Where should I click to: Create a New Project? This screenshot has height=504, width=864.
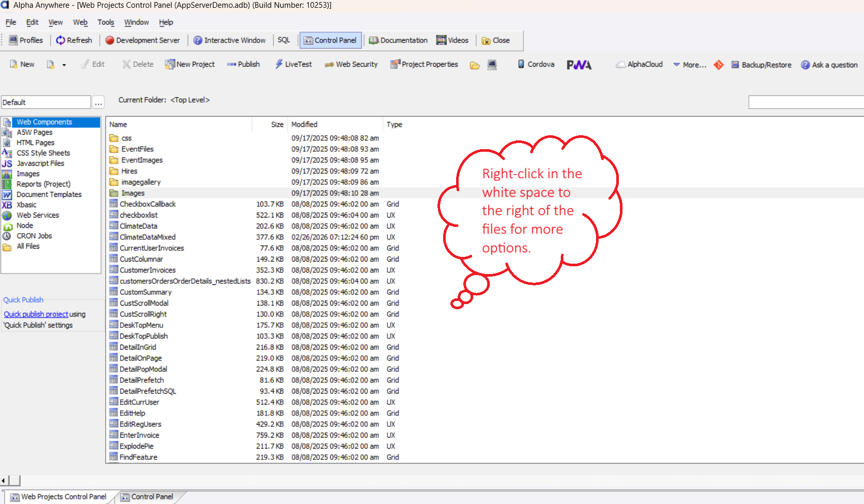tap(190, 64)
